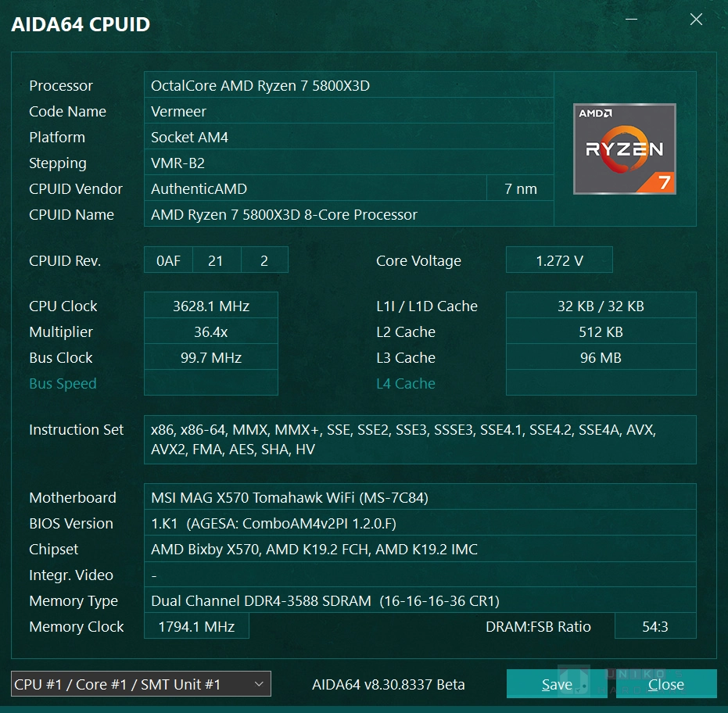The height and width of the screenshot is (713, 728).
Task: Click the DRAM:FSB Ratio label
Action: pyautogui.click(x=538, y=627)
